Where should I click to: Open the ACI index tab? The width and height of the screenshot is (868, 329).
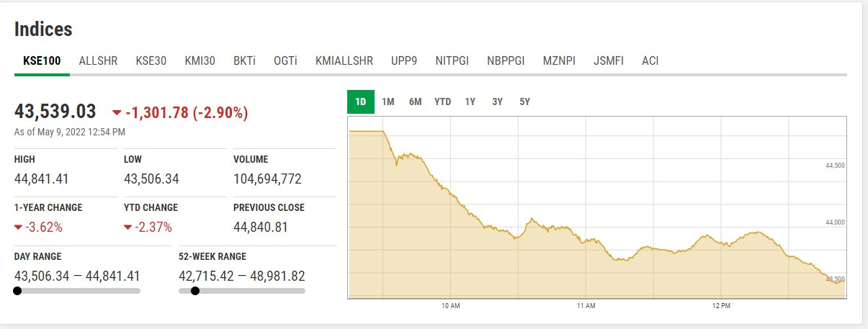[650, 61]
